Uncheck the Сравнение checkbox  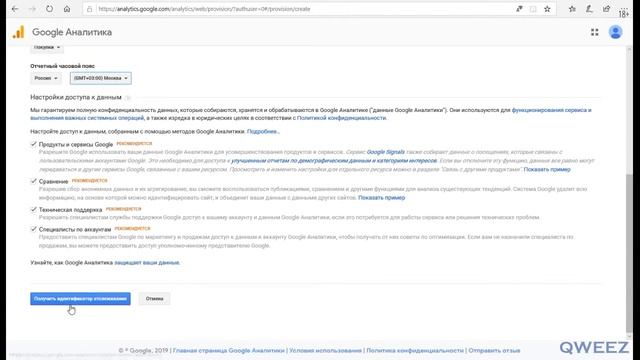pos(34,181)
